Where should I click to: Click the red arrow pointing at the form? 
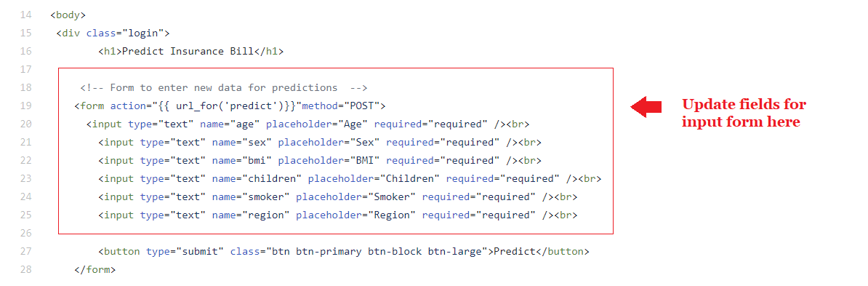(646, 107)
